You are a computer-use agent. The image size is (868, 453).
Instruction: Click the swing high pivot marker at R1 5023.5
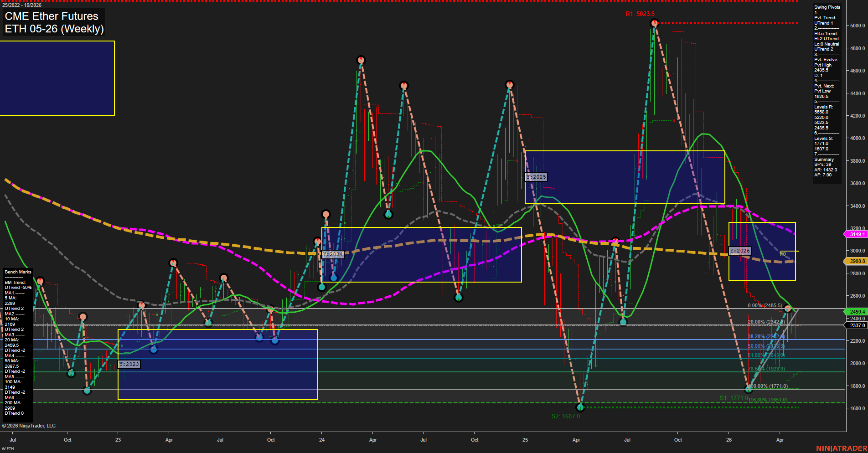(655, 23)
